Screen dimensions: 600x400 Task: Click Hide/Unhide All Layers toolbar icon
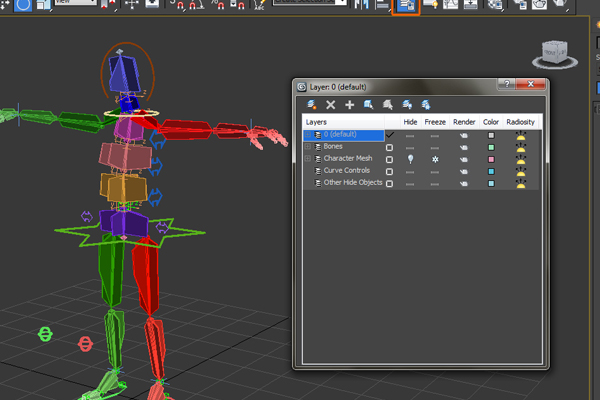pyautogui.click(x=407, y=104)
